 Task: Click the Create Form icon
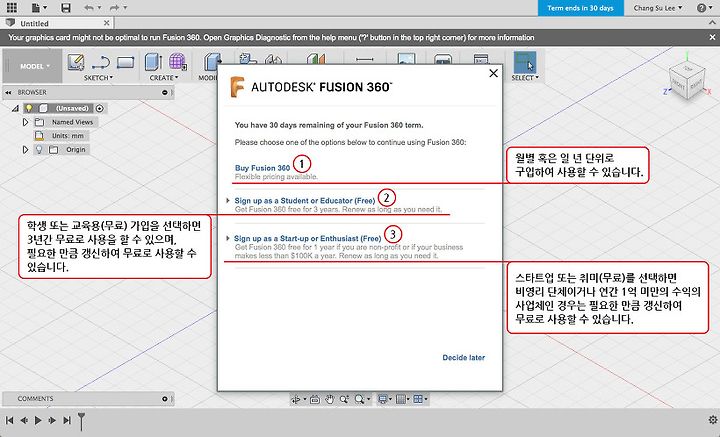pyautogui.click(x=178, y=62)
